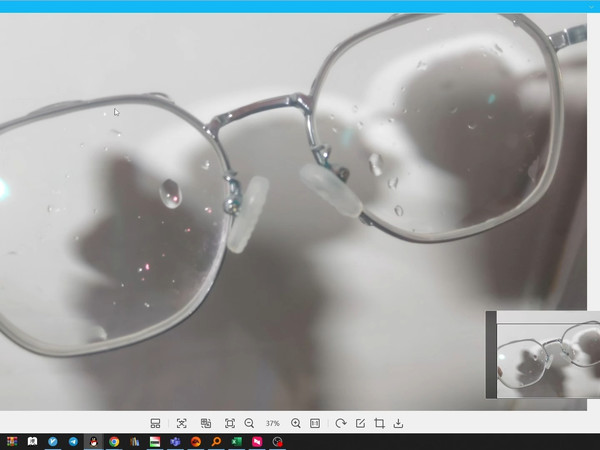Select the crop tool
600x450 pixels.
(x=379, y=424)
